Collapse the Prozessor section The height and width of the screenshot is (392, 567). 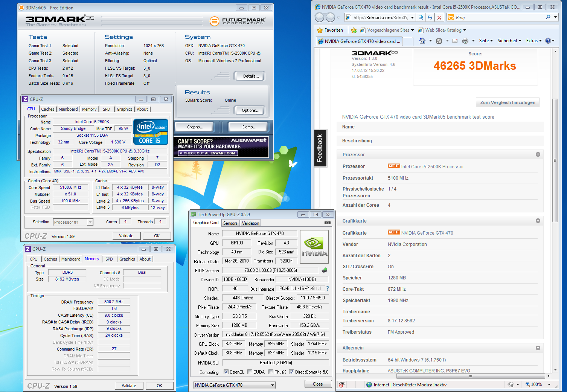(538, 154)
